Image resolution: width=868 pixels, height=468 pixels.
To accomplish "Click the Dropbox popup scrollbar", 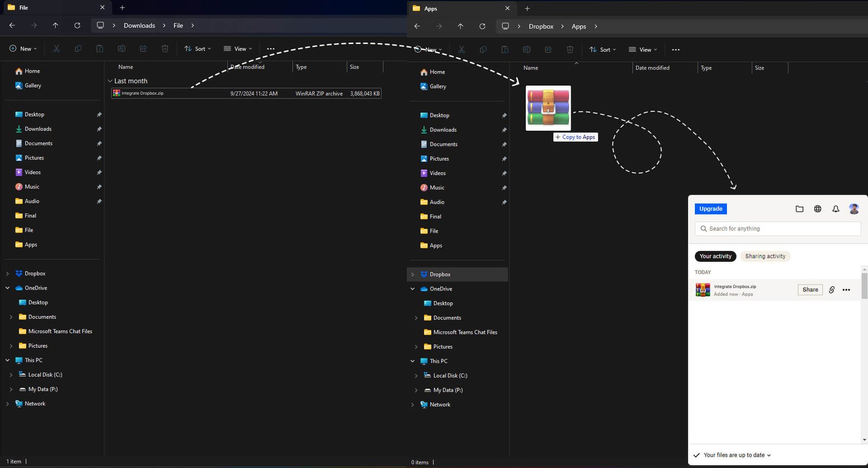I will click(864, 286).
